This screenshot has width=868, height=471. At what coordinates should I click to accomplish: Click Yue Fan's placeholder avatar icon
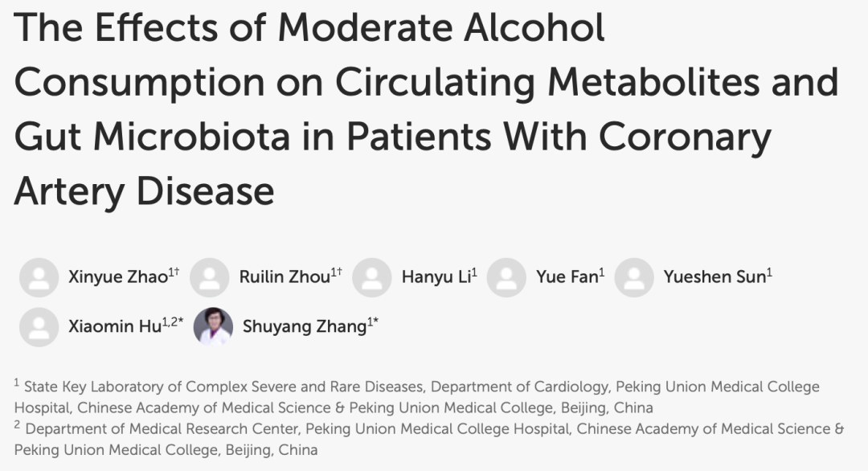pos(506,277)
